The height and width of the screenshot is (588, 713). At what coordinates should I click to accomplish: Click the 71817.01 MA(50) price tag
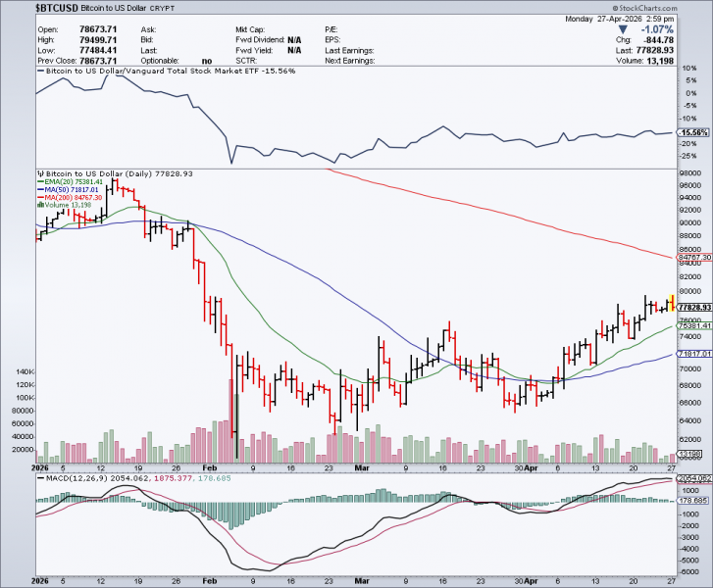pyautogui.click(x=694, y=354)
